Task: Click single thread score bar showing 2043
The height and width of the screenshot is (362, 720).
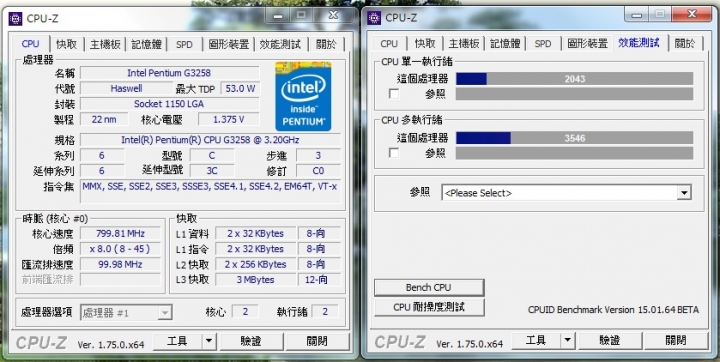Action: [574, 79]
